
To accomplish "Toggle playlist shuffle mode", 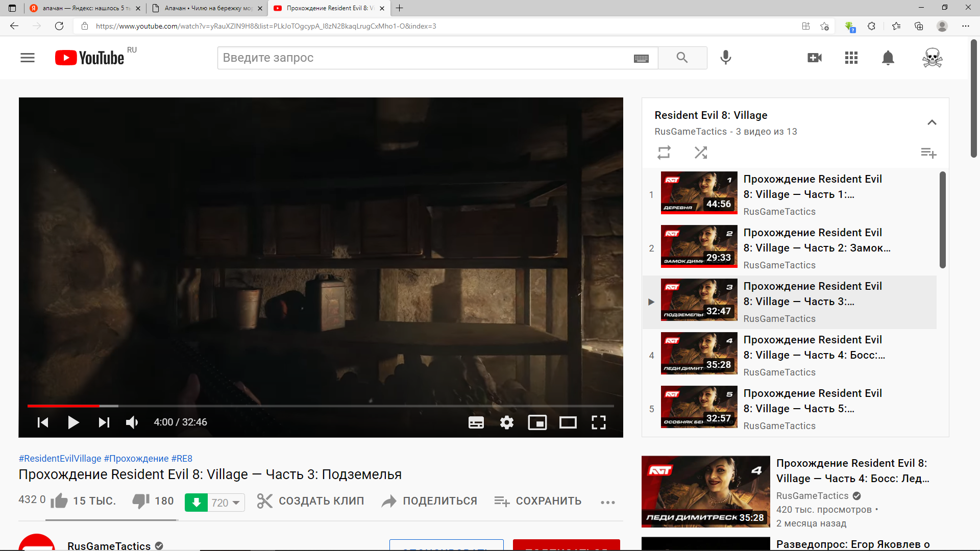I will 700,153.
